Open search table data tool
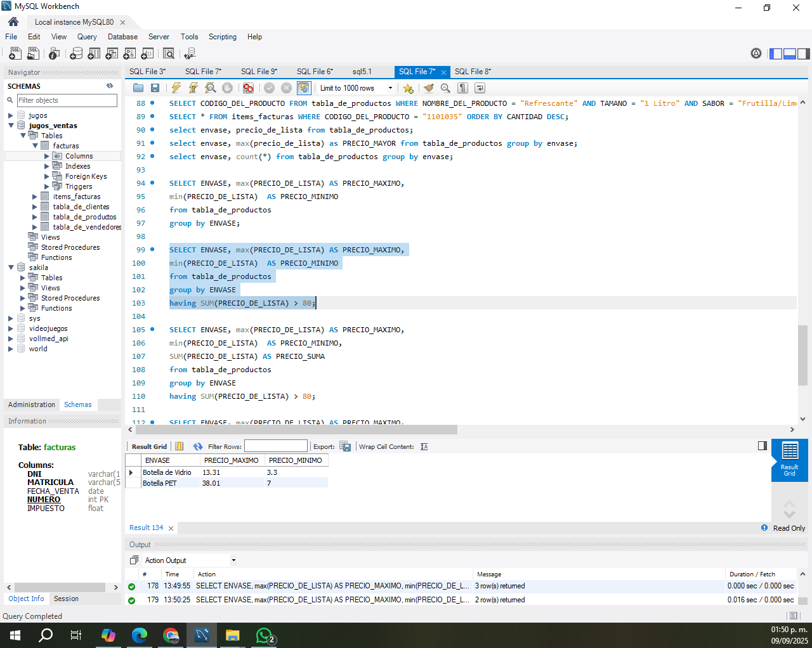The image size is (812, 648). point(169,54)
